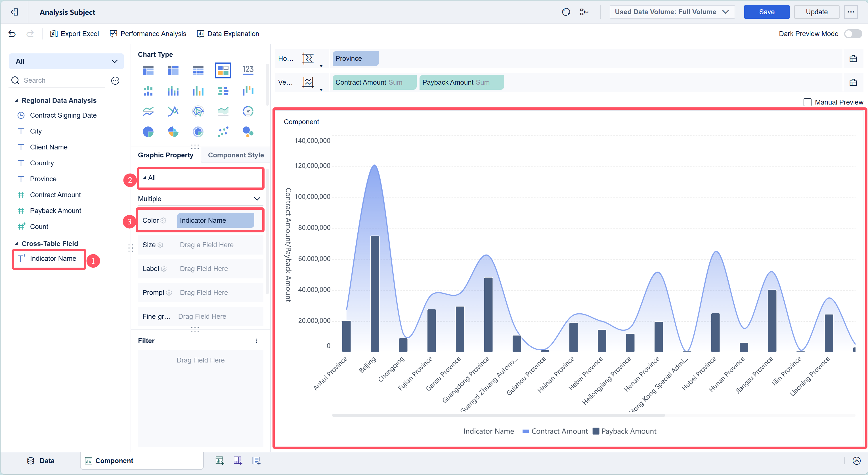Click the redo arrow icon

[30, 34]
